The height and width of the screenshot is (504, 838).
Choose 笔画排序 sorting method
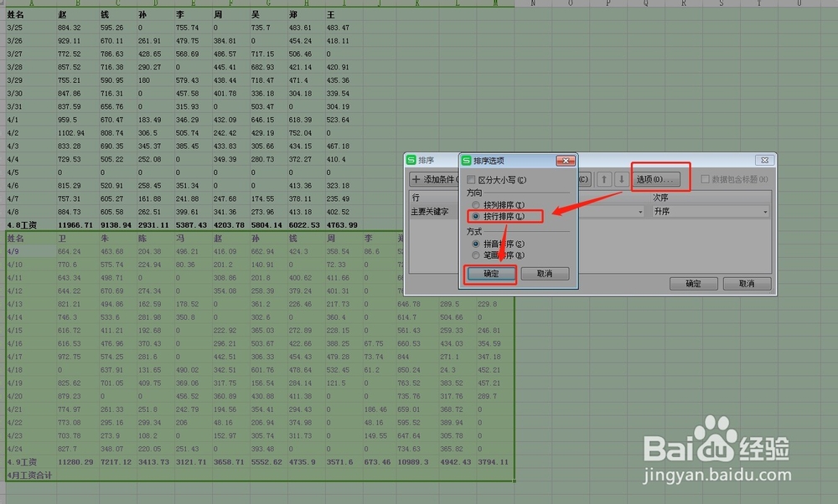point(476,255)
